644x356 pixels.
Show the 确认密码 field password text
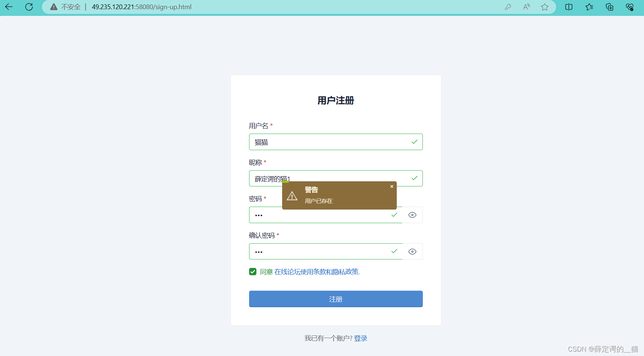412,251
